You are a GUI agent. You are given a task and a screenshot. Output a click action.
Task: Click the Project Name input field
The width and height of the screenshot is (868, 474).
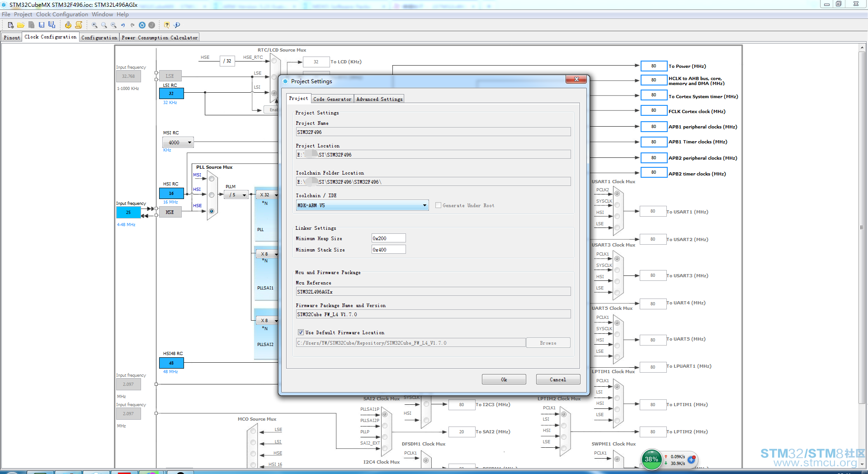433,132
